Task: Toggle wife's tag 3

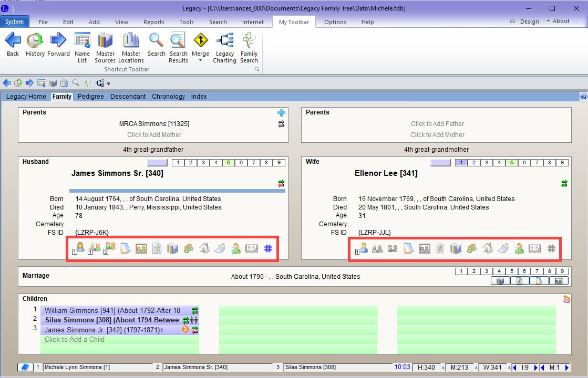Action: coord(487,163)
